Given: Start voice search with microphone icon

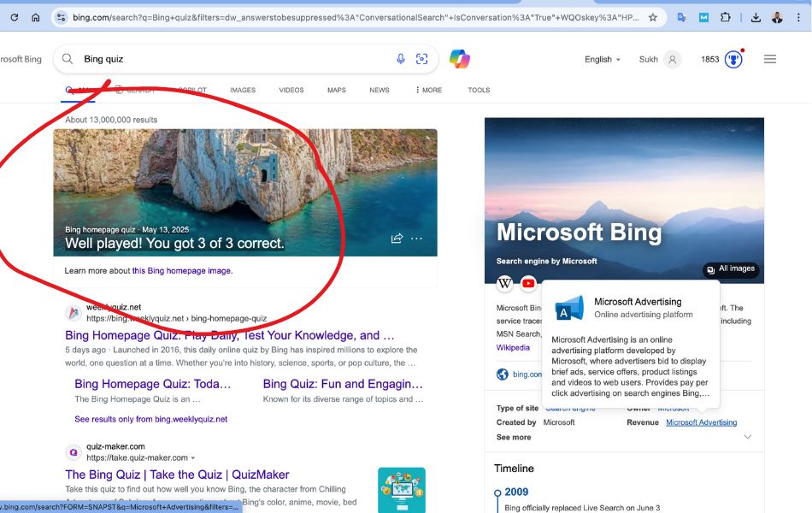Looking at the screenshot, I should point(400,59).
